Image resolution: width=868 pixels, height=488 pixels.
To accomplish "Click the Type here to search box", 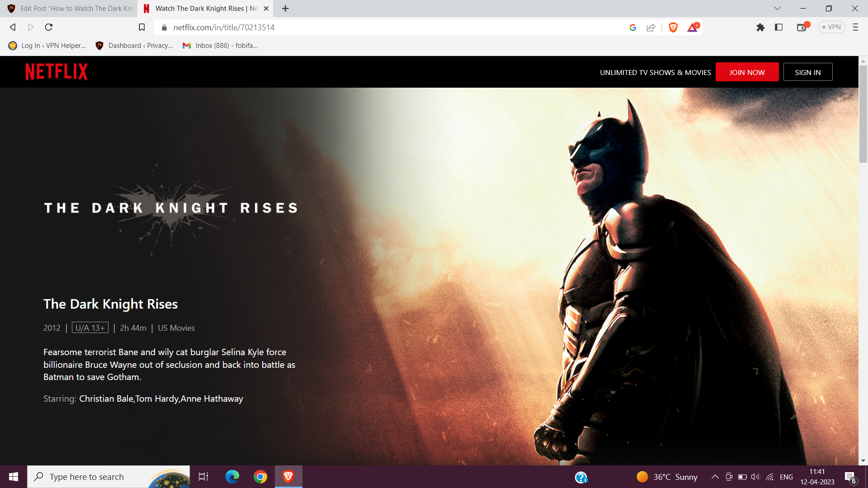I will [x=108, y=477].
